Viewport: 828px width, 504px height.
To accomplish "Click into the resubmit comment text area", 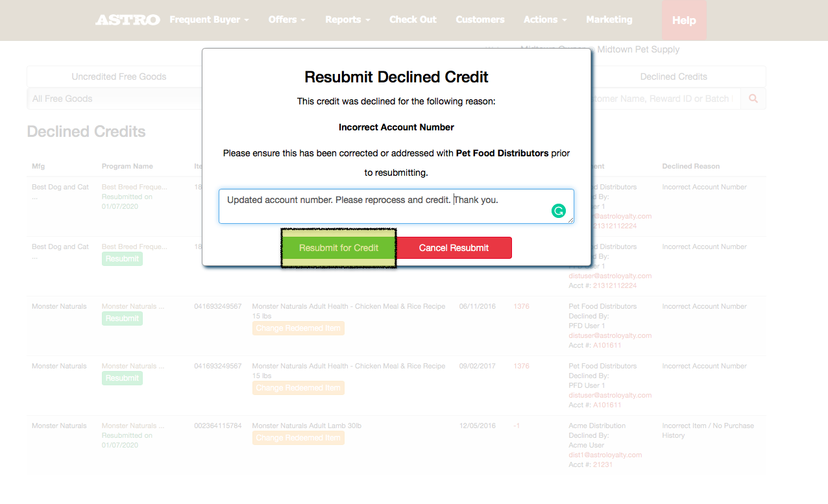I will click(x=396, y=206).
